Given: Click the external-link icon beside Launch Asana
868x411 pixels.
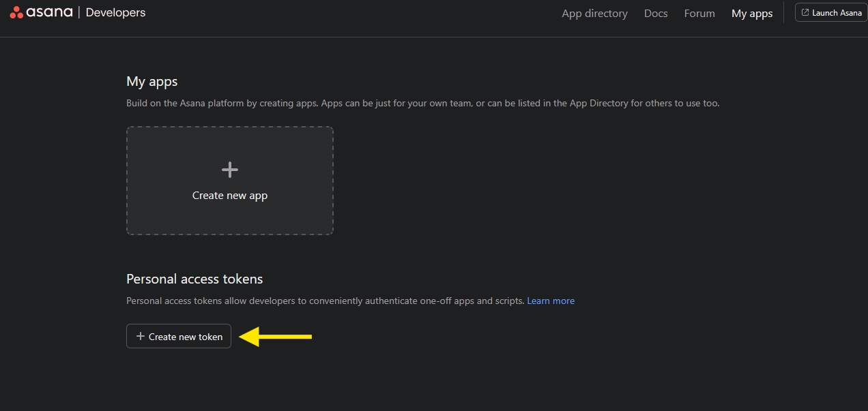Looking at the screenshot, I should tap(805, 12).
